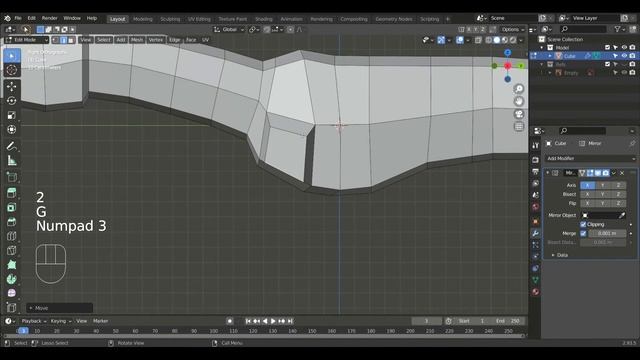Select the Inset Faces tool
The image size is (640, 360).
[11, 207]
